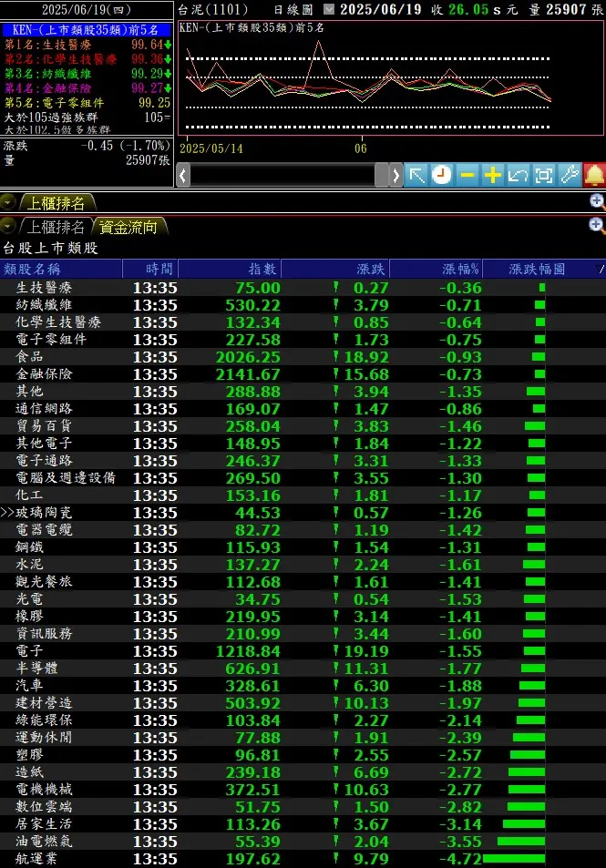
Task: Select the 建材營造 sector row
Action: click(303, 702)
